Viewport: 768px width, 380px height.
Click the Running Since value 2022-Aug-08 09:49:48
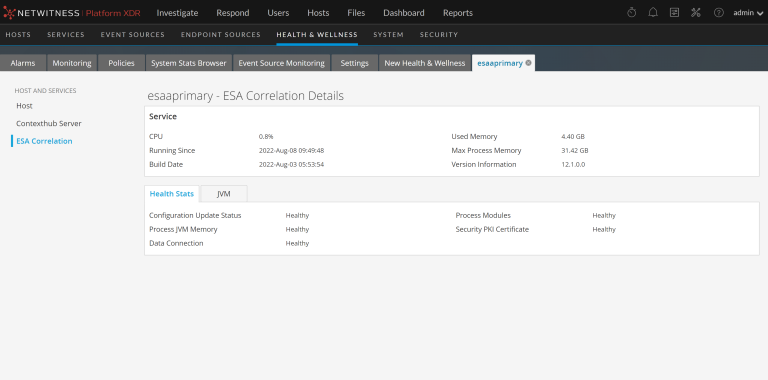click(291, 150)
